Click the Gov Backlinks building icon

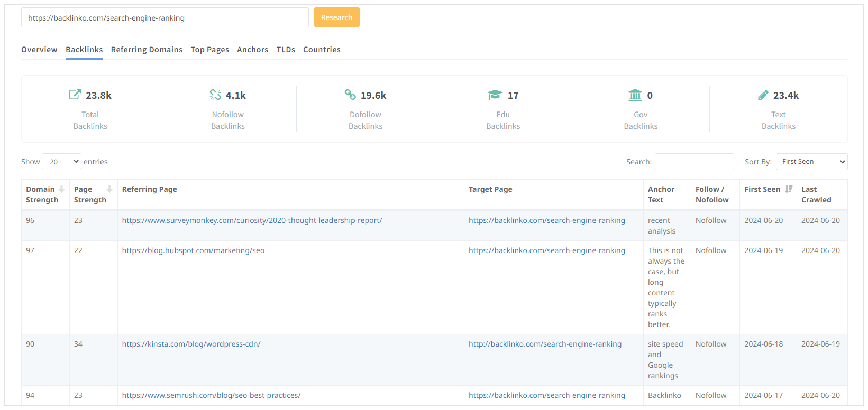click(x=635, y=95)
